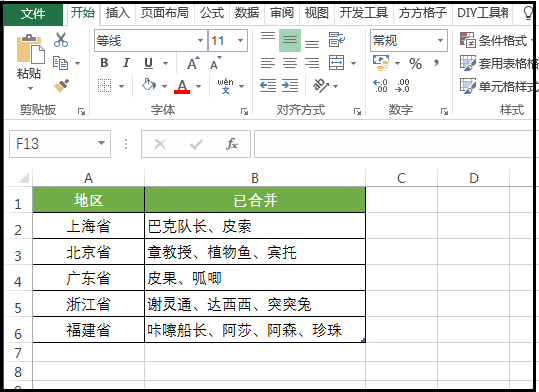
Task: Increase font size with large A
Action: click(x=193, y=63)
